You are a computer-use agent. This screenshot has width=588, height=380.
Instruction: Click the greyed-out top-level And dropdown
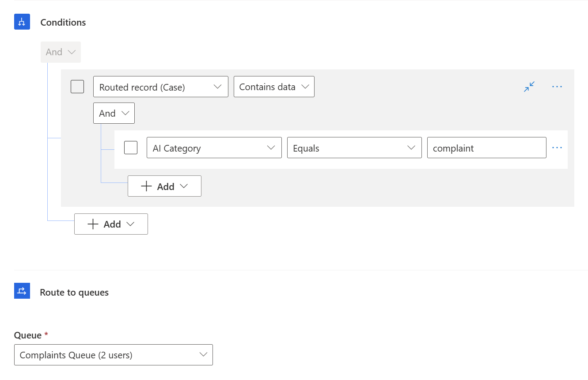pos(61,52)
